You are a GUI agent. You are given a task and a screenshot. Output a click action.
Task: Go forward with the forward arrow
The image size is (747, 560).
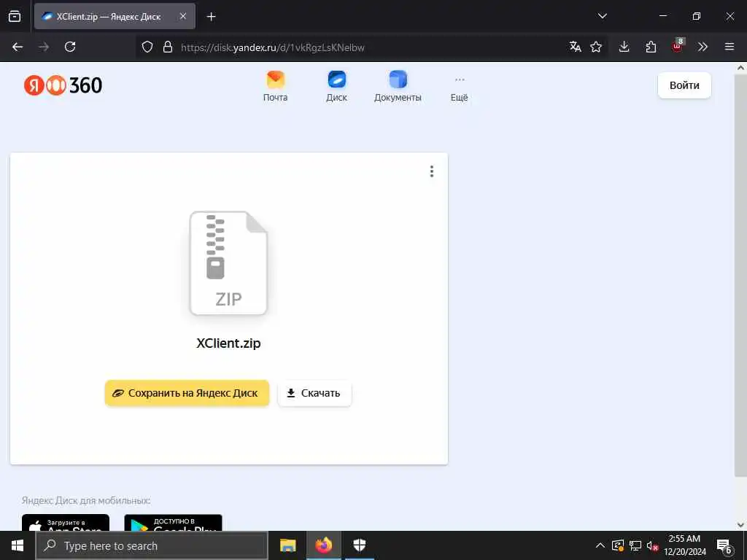44,47
